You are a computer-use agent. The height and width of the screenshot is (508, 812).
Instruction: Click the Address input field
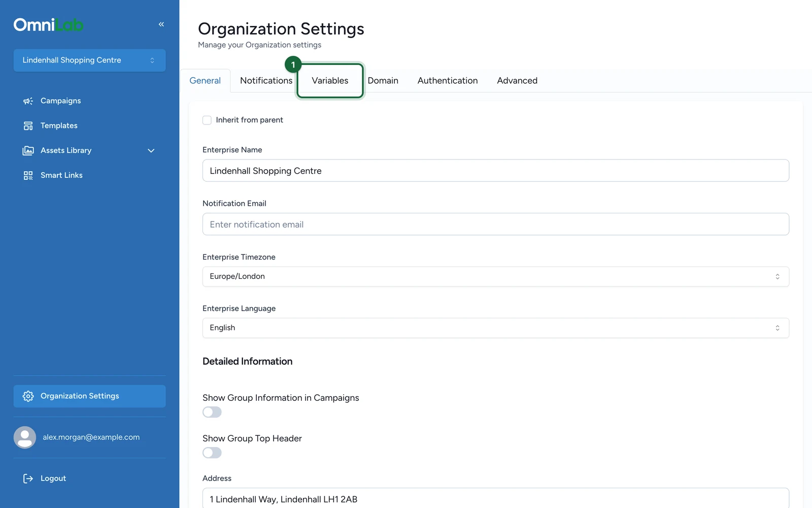[496, 498]
